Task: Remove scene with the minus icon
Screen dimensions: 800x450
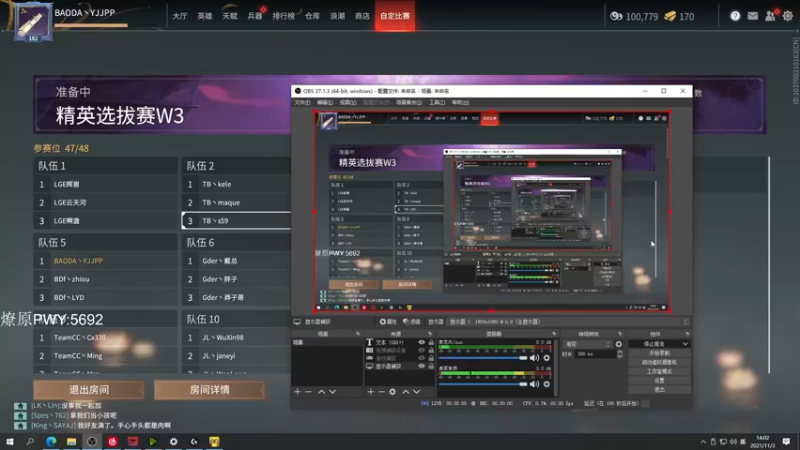Action: coord(308,392)
